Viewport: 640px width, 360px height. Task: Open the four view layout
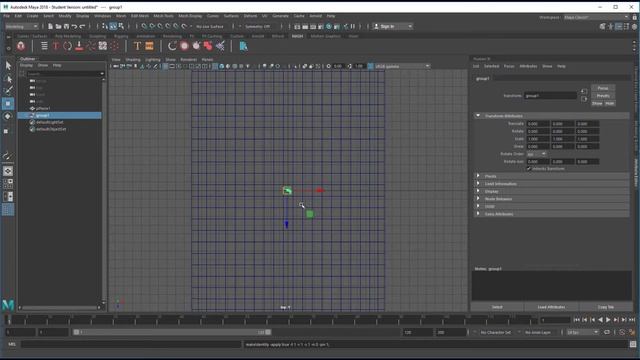(x=8, y=184)
